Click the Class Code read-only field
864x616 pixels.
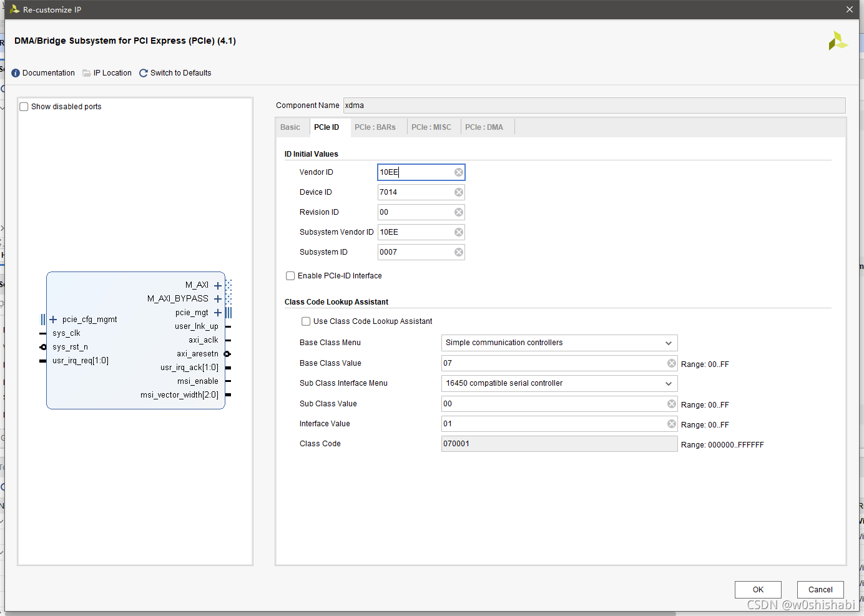point(559,444)
